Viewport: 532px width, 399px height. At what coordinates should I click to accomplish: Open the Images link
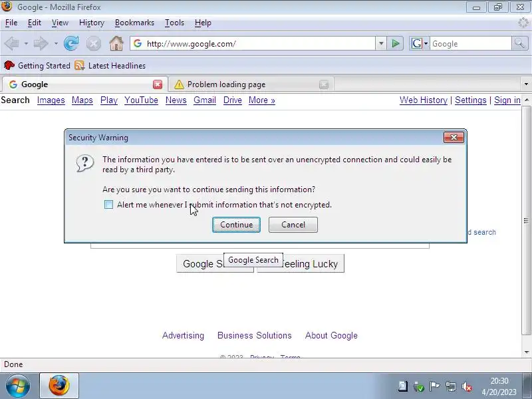point(51,100)
